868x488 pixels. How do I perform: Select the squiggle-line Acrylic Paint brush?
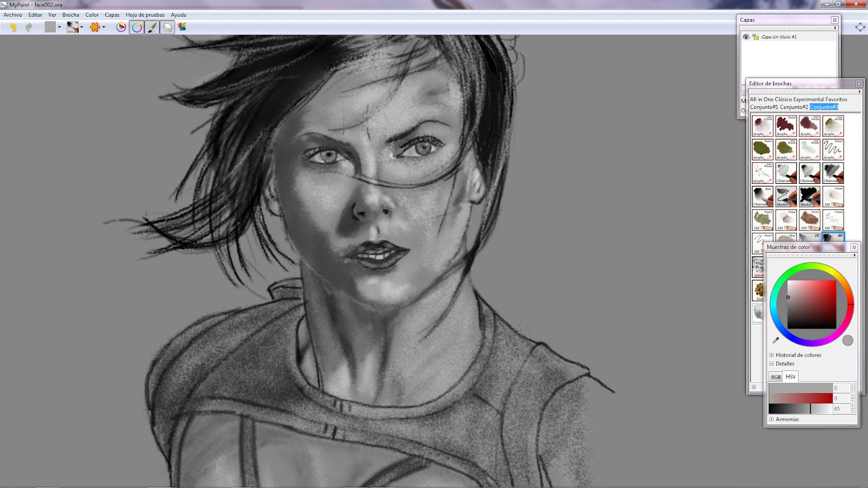[x=833, y=150]
